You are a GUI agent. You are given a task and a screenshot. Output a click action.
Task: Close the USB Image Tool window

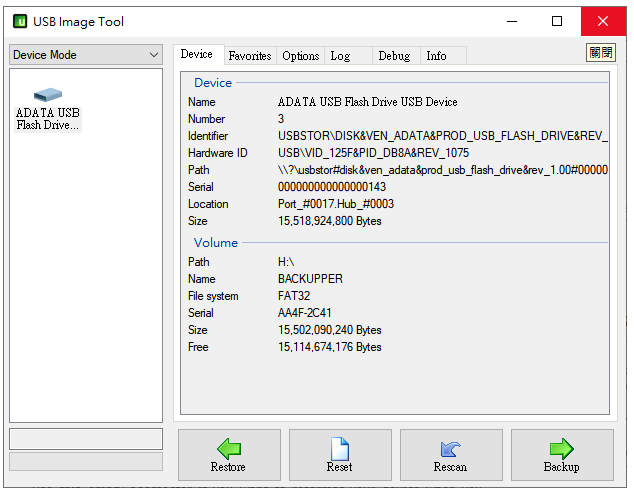click(603, 21)
